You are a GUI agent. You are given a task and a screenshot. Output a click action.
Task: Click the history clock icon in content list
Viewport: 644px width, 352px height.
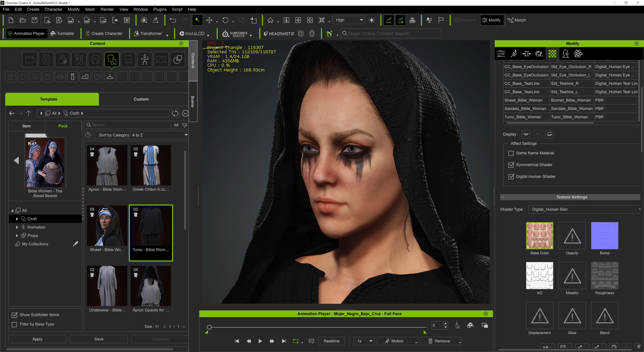click(88, 135)
